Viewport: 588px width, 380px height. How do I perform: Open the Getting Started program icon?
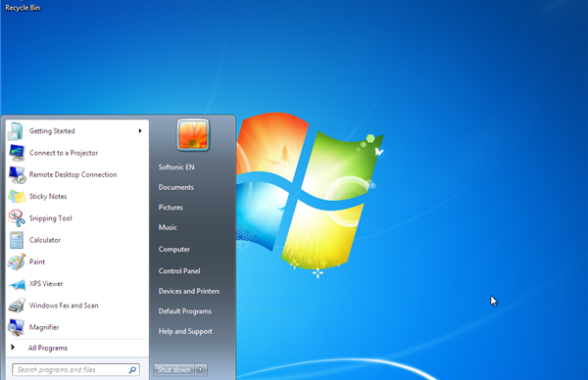[16, 131]
